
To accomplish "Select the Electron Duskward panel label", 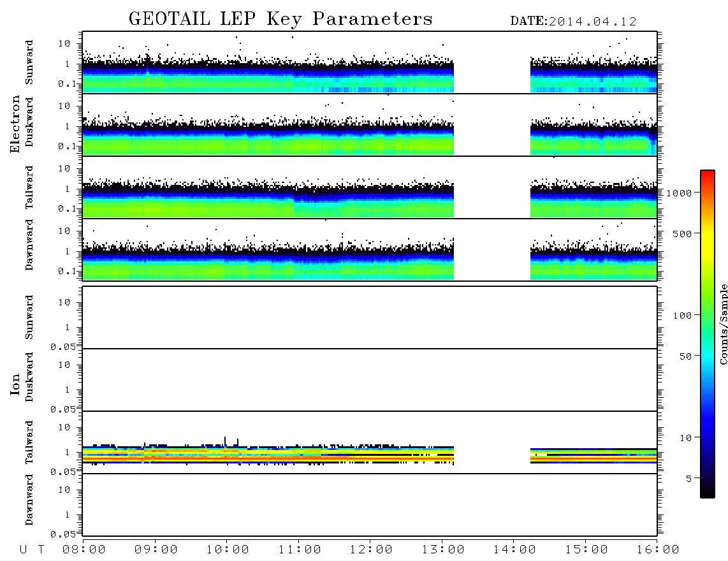I will click(29, 122).
